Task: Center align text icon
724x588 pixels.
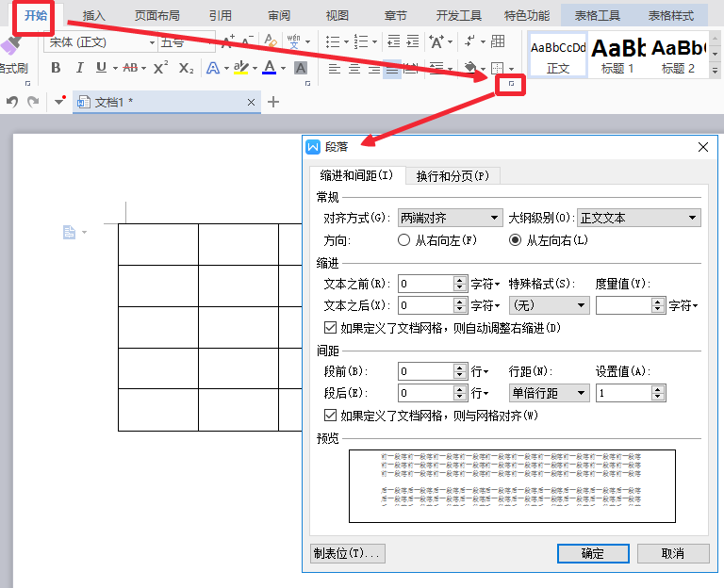Action: 354,69
